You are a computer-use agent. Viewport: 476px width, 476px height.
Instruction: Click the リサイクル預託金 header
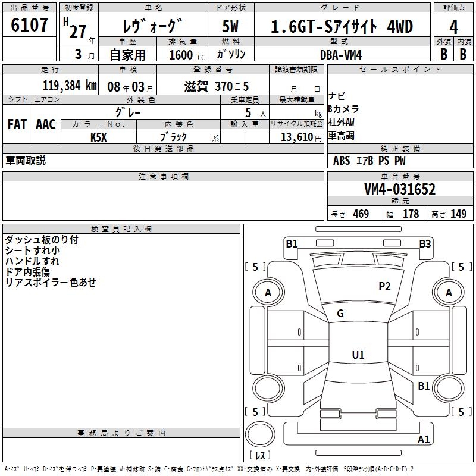[x=296, y=124]
